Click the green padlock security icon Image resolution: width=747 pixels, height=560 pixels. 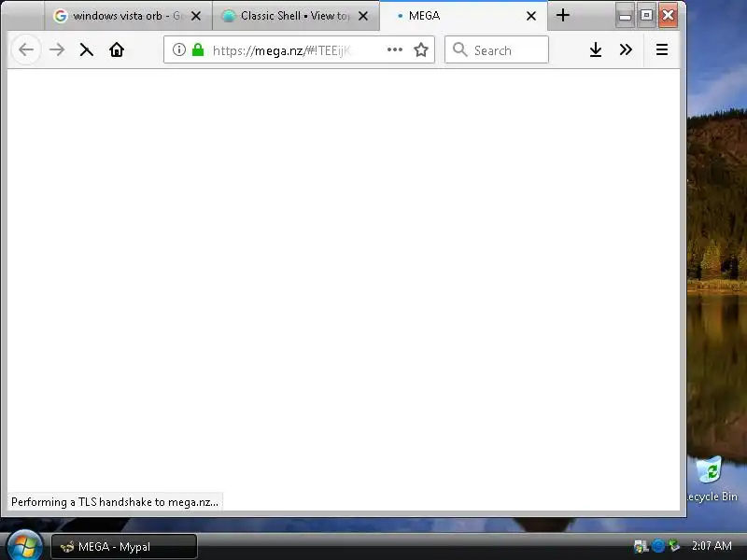point(198,49)
